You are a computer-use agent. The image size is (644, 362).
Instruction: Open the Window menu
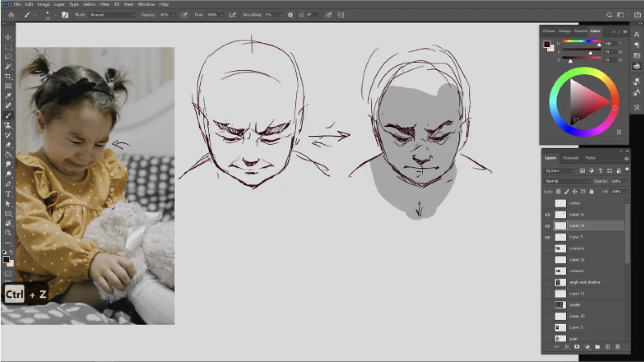tap(146, 4)
